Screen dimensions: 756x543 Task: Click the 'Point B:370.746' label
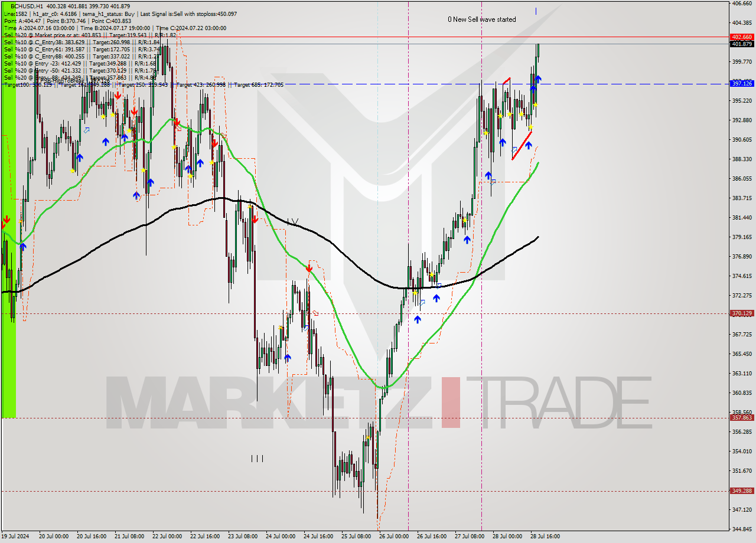[x=65, y=21]
